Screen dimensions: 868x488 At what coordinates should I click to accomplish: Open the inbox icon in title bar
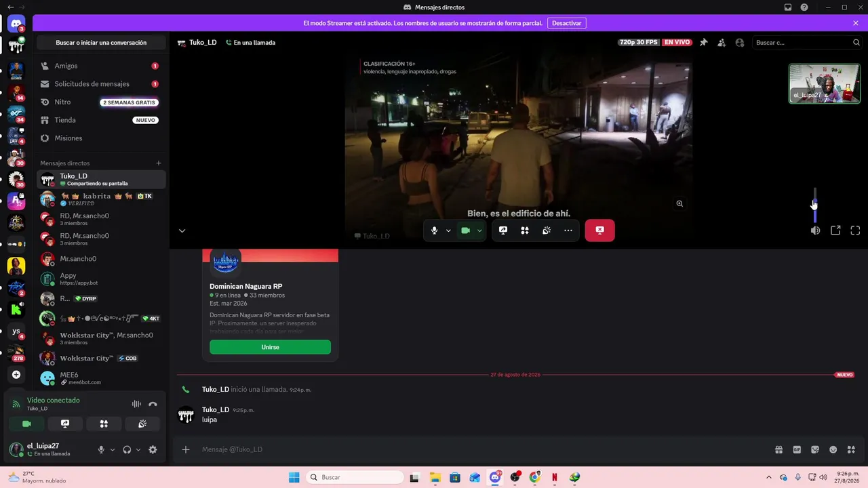(x=788, y=7)
